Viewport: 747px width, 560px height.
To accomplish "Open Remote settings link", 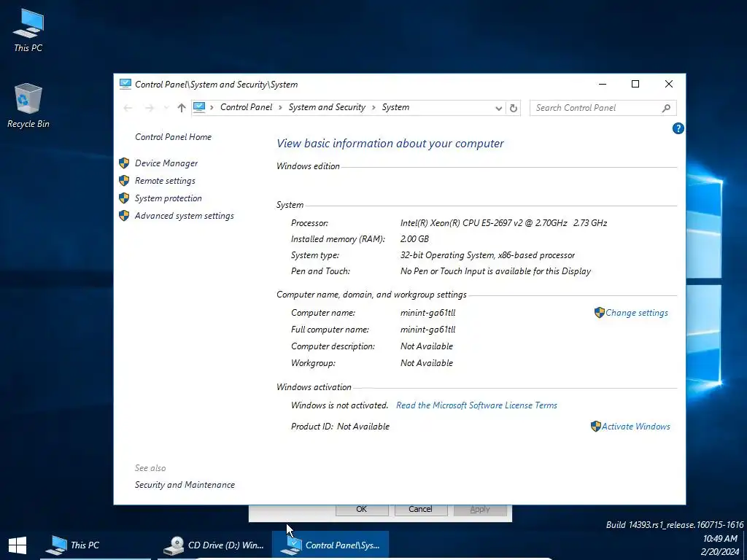I will click(165, 181).
